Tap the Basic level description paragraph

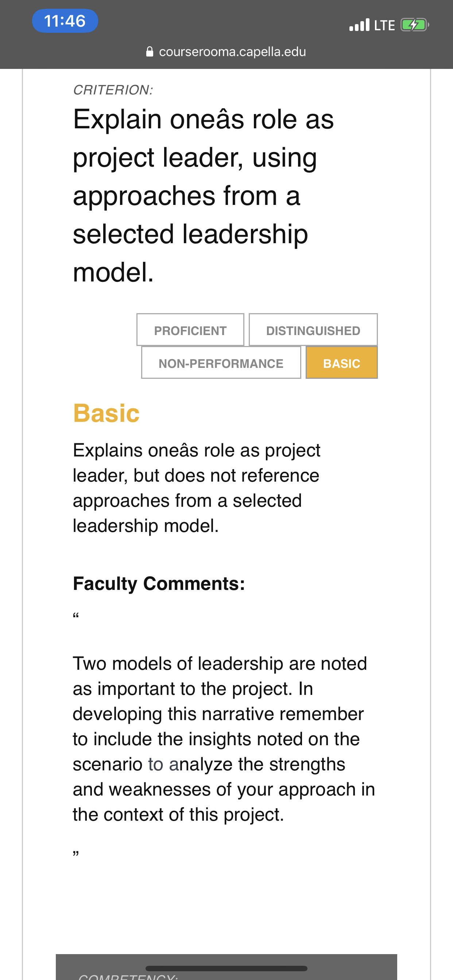(x=197, y=488)
